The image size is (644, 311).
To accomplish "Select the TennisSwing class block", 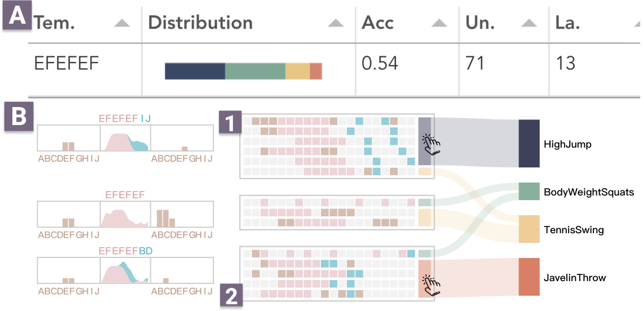I will pos(529,229).
